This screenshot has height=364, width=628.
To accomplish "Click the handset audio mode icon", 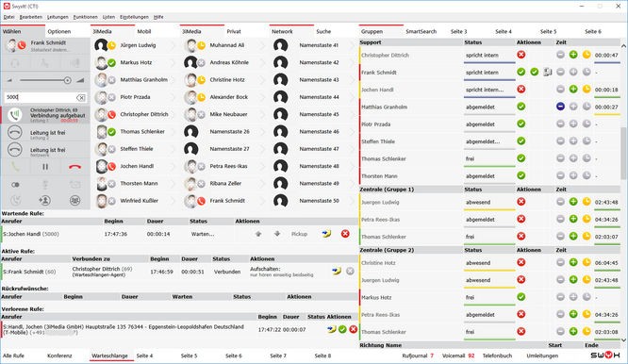I will [x=45, y=63].
